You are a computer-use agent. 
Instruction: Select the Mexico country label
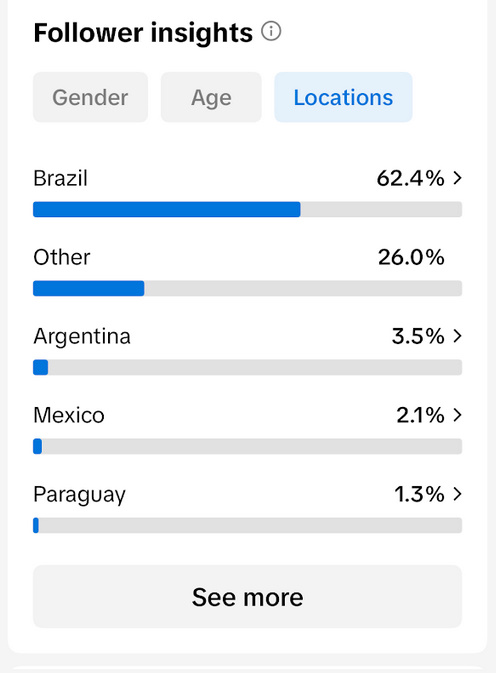point(69,415)
